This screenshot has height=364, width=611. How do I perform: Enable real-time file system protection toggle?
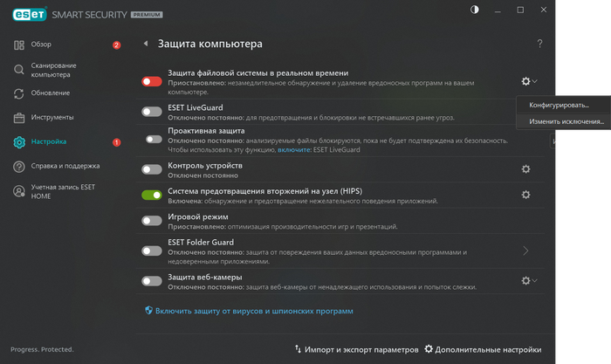tap(152, 81)
